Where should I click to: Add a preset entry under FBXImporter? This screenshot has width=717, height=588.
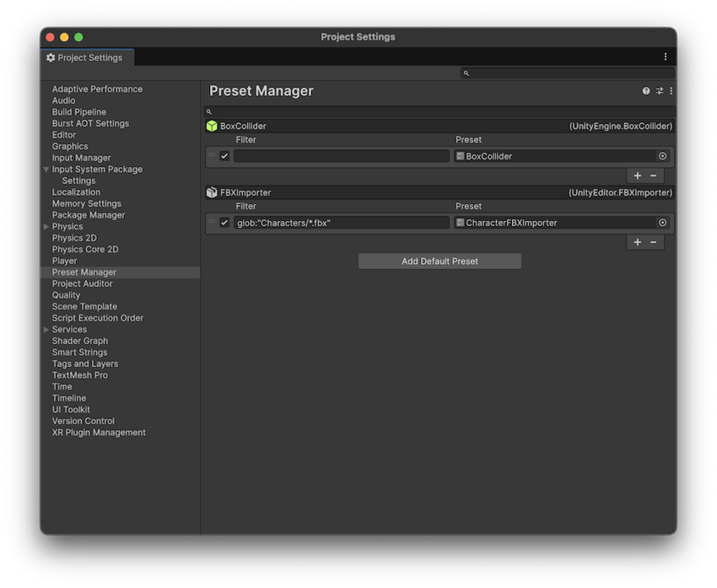coord(638,242)
